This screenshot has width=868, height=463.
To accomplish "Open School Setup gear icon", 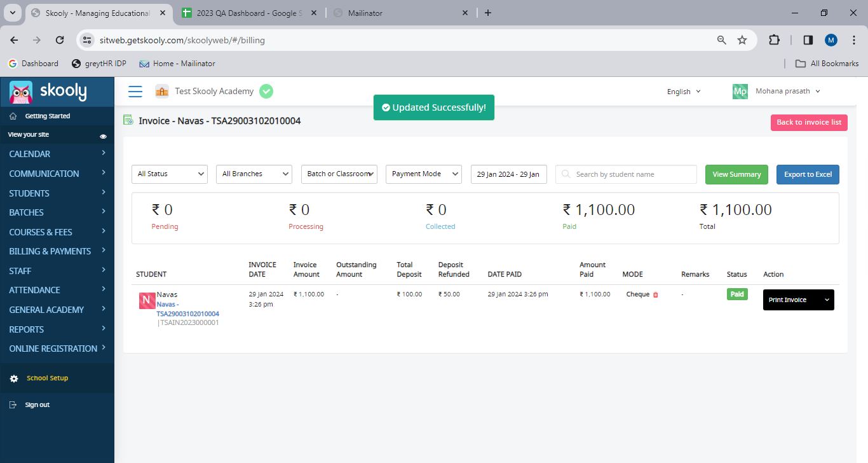I will [14, 378].
